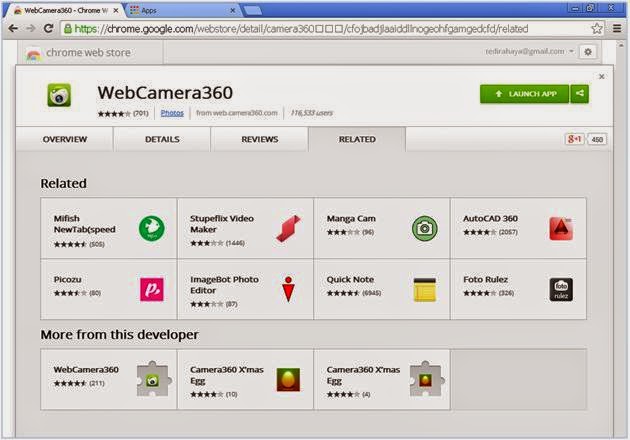Screen dimensions: 630x440
Task: Click the AutoCAD 360 title
Action: click(x=490, y=219)
